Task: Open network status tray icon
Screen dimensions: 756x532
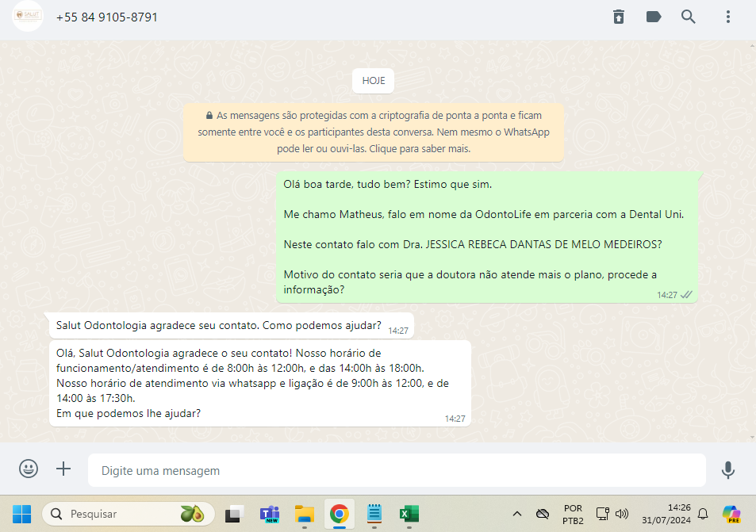Action: 602,514
